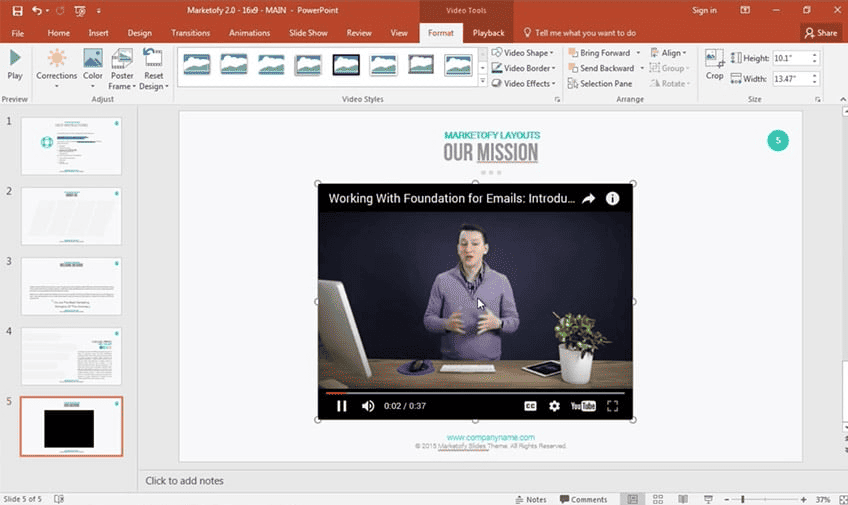
Task: Switch to the Insert tab
Action: point(98,33)
